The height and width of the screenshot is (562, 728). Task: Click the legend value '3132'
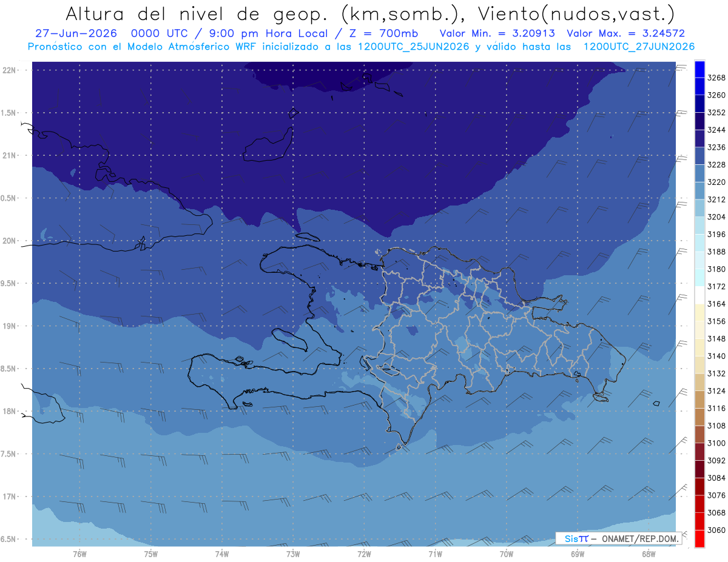[x=716, y=373]
